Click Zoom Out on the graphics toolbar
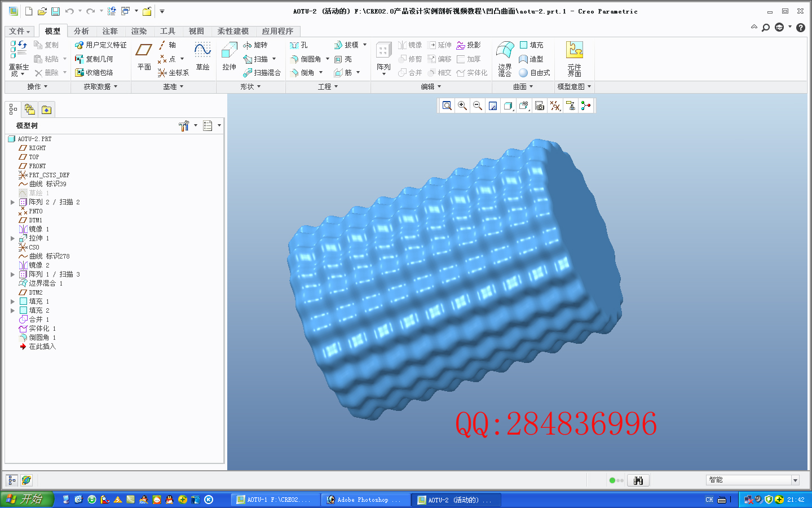 [478, 106]
